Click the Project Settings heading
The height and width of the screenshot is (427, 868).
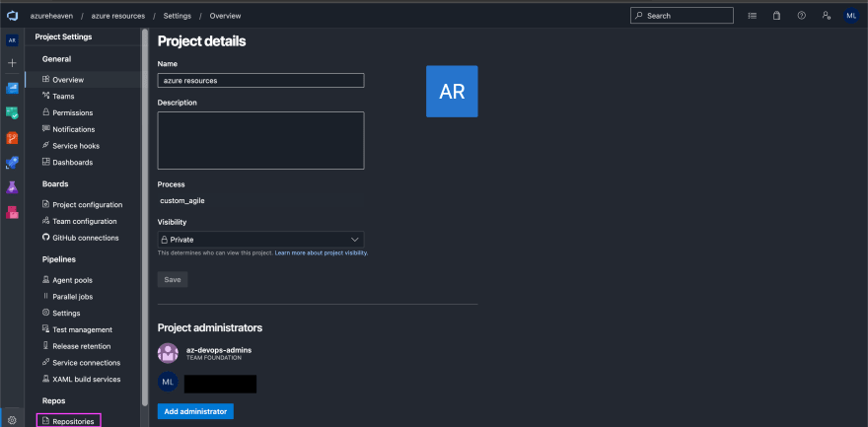[64, 37]
